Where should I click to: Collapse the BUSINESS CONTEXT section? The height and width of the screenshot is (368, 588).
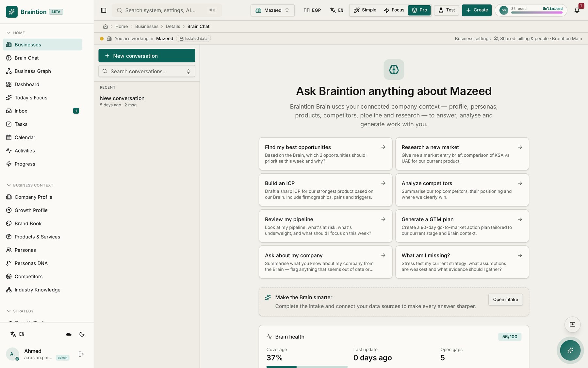30,185
